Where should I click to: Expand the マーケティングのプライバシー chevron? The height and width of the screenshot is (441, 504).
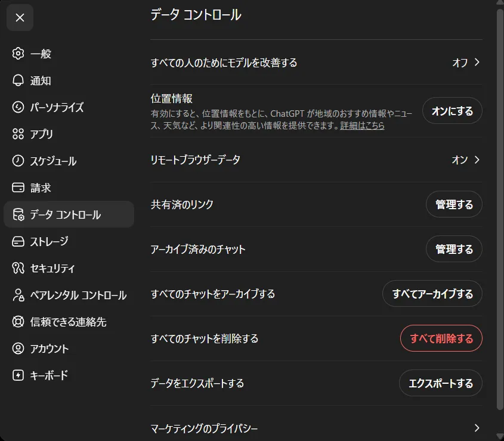477,428
